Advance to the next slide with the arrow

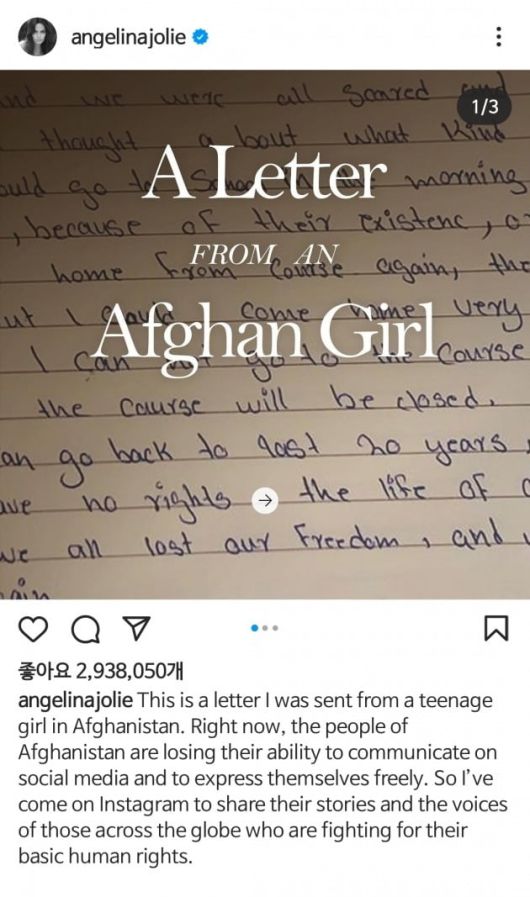click(265, 501)
